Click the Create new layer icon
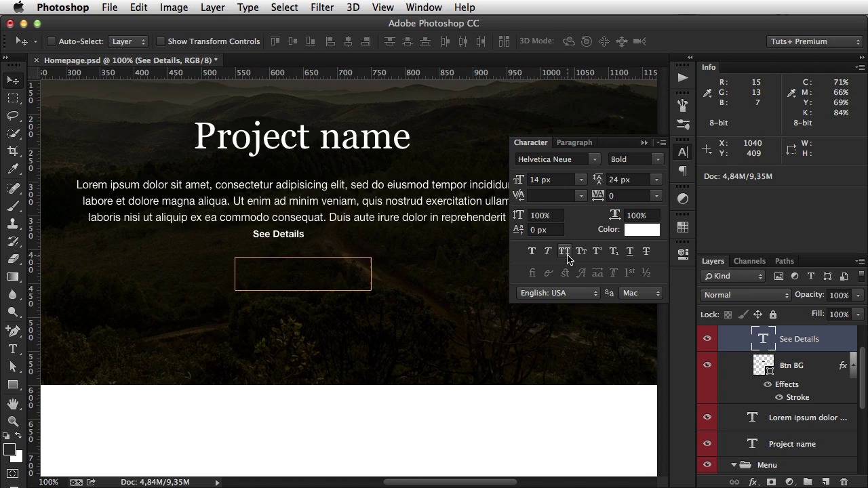The image size is (868, 488). point(826,482)
